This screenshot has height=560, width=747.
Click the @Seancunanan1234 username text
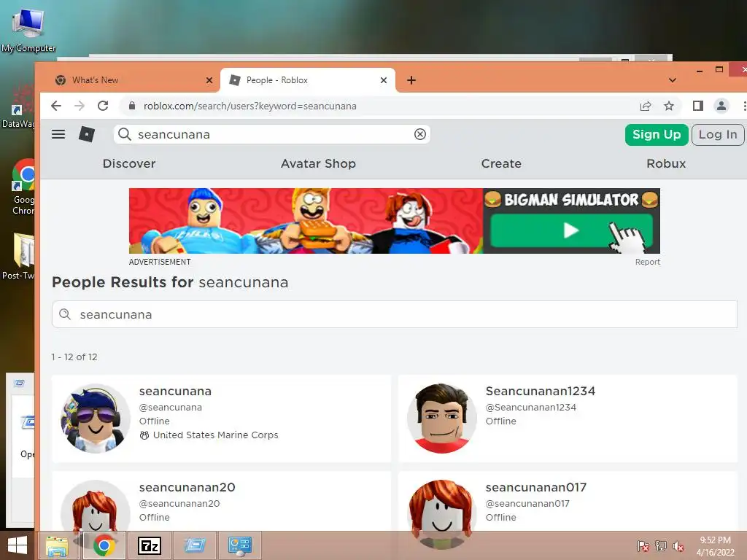click(531, 407)
